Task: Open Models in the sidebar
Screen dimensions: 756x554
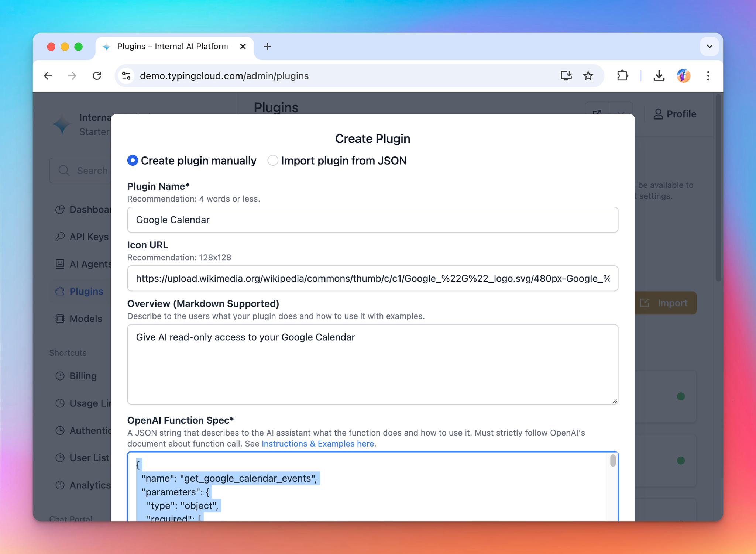Action: pyautogui.click(x=78, y=319)
